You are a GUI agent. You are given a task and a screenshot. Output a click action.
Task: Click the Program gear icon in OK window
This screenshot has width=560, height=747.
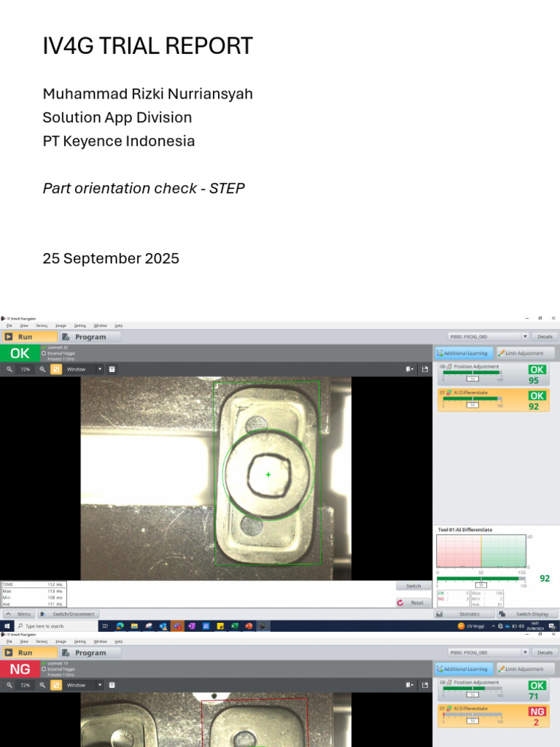point(66,337)
